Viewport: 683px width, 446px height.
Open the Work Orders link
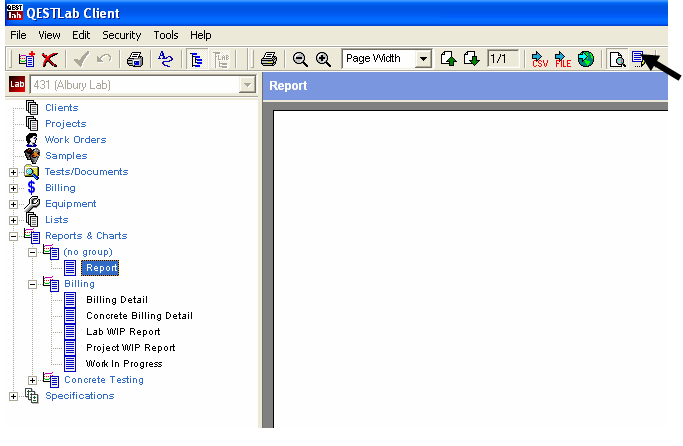(75, 140)
